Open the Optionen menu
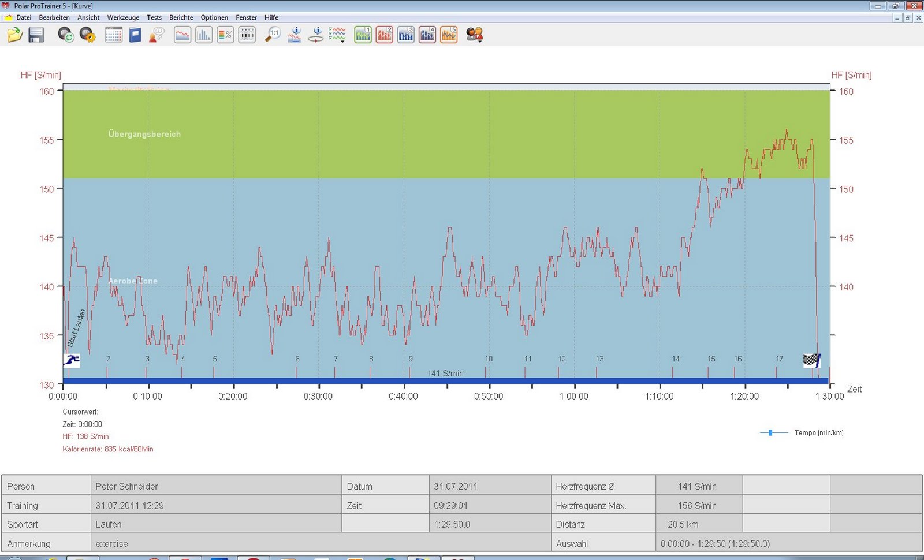Viewport: 924px width, 560px height. 214,17
